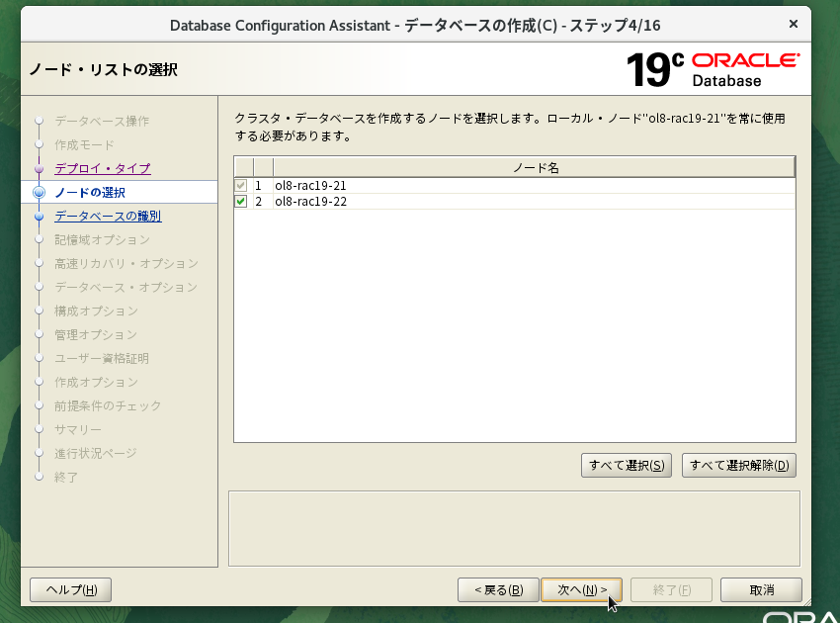Click the データベース・オプション step label

(126, 288)
